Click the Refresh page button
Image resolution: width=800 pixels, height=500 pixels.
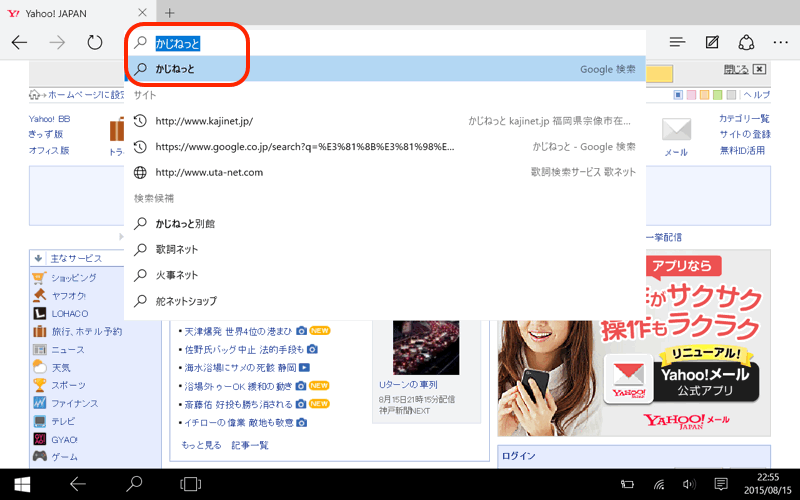coord(95,42)
